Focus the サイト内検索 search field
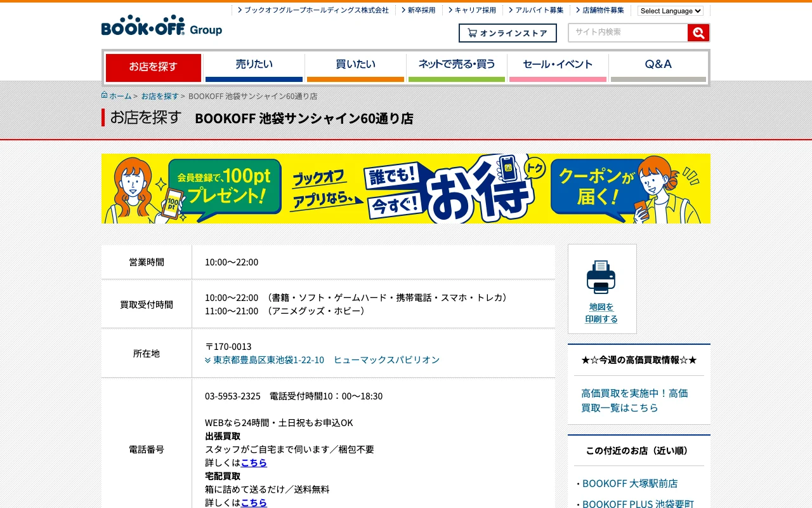The image size is (812, 508). pos(628,32)
